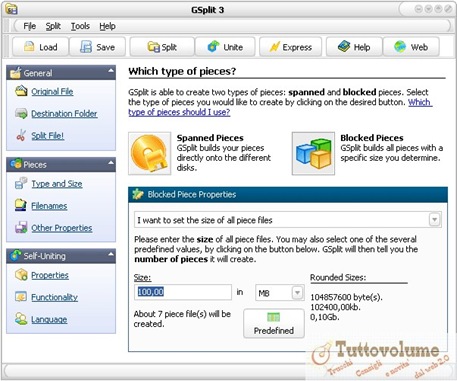Click '102400,00kb.' rounded size text
Viewport: 457px width, 381px height.
point(335,307)
